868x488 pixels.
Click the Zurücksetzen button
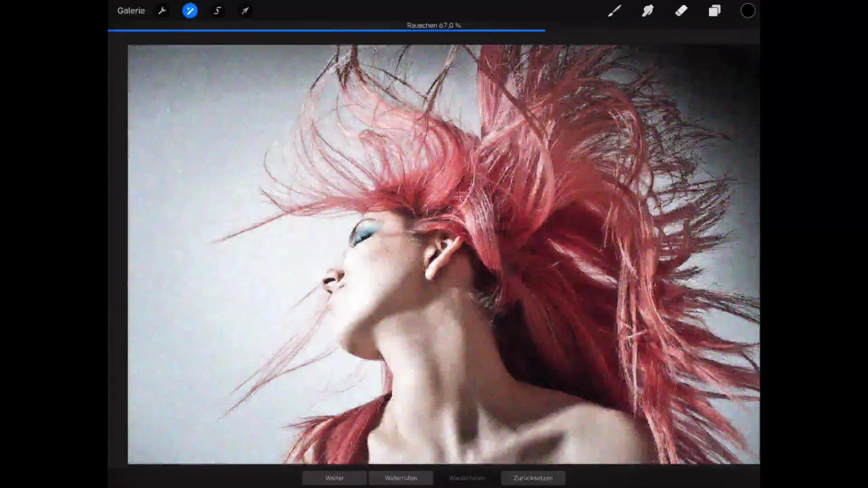click(x=533, y=478)
